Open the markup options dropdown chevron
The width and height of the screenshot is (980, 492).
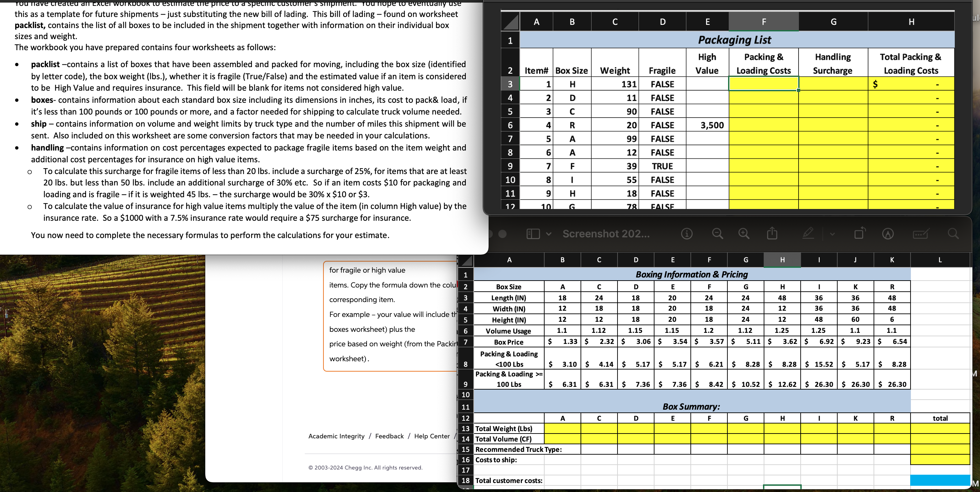pos(832,234)
